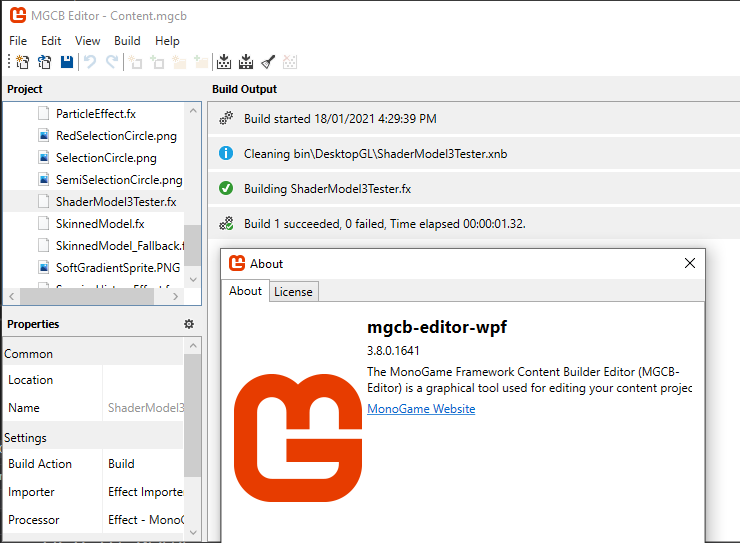Switch to the License tab
Image resolution: width=740 pixels, height=543 pixels.
pyautogui.click(x=294, y=292)
